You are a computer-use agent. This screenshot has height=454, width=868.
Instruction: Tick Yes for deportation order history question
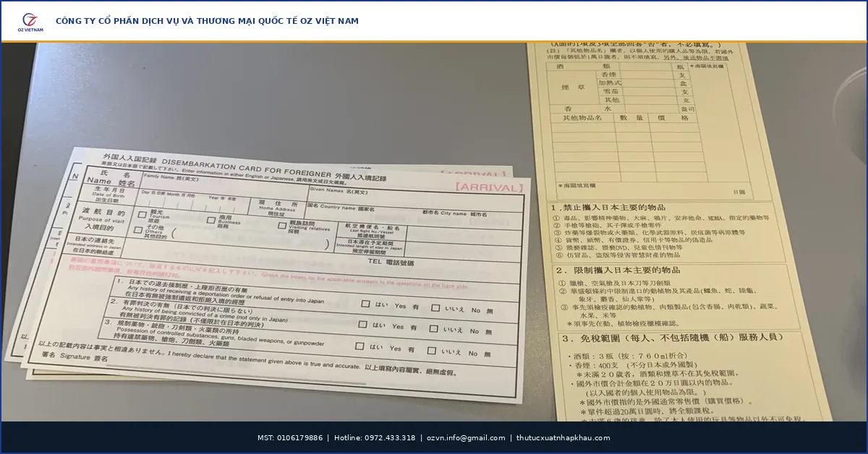click(x=366, y=304)
